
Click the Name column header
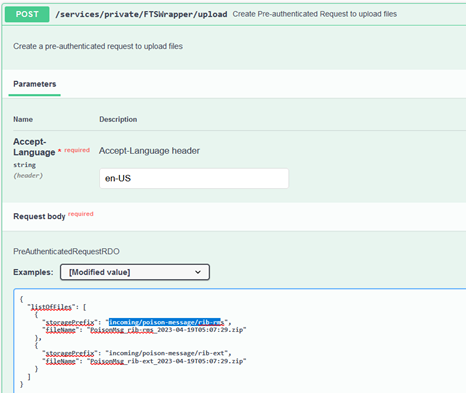[x=23, y=119]
